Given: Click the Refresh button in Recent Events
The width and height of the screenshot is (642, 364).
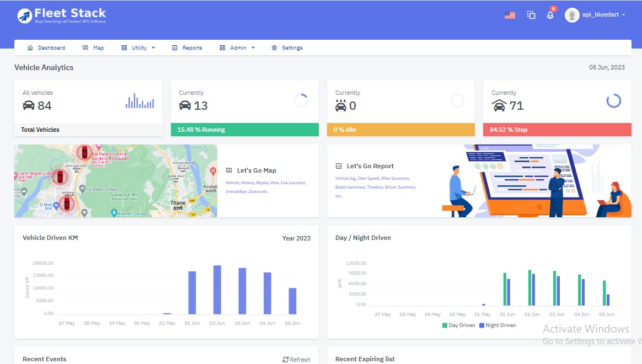Looking at the screenshot, I should point(296,359).
